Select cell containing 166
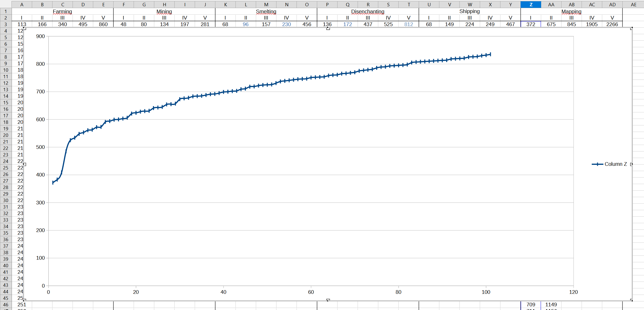 42,24
